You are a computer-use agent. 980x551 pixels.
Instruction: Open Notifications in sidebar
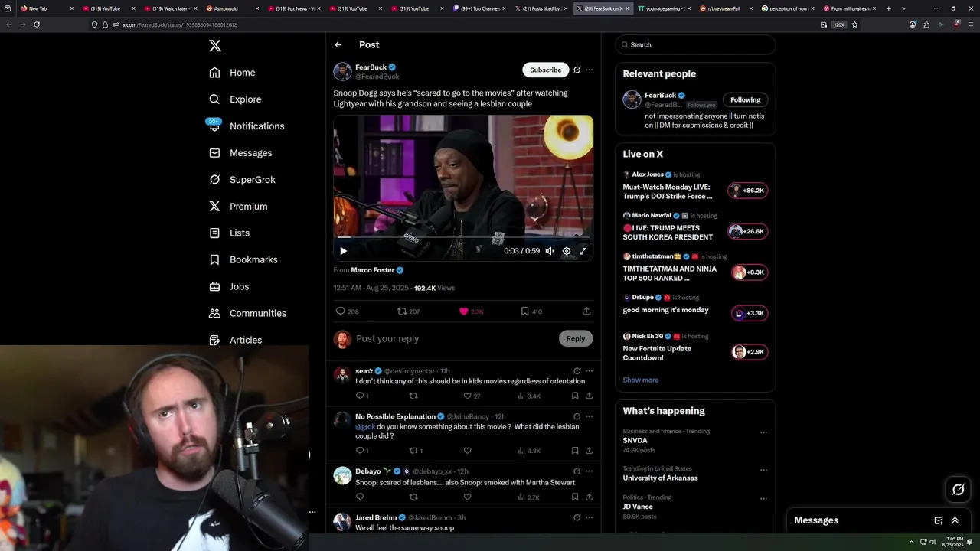click(x=246, y=126)
